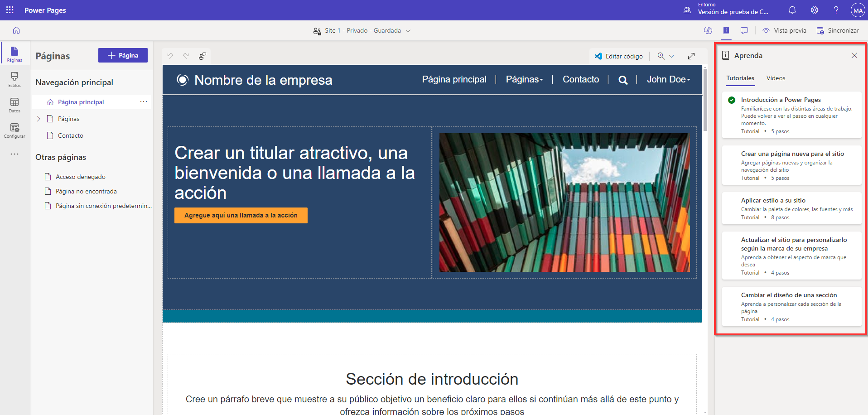Open the site status dropdown chevron
The width and height of the screenshot is (868, 415).
pyautogui.click(x=408, y=31)
